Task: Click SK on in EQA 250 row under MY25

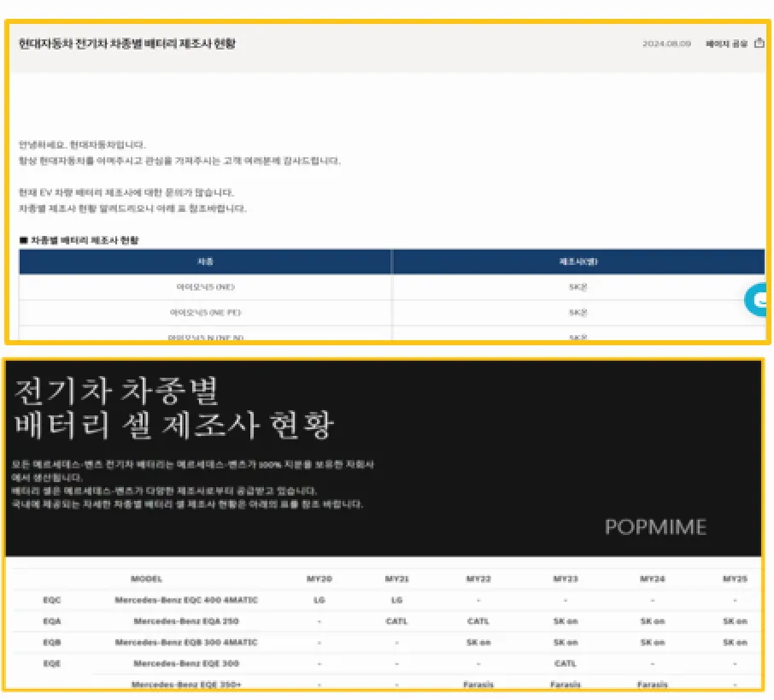Action: pos(735,621)
